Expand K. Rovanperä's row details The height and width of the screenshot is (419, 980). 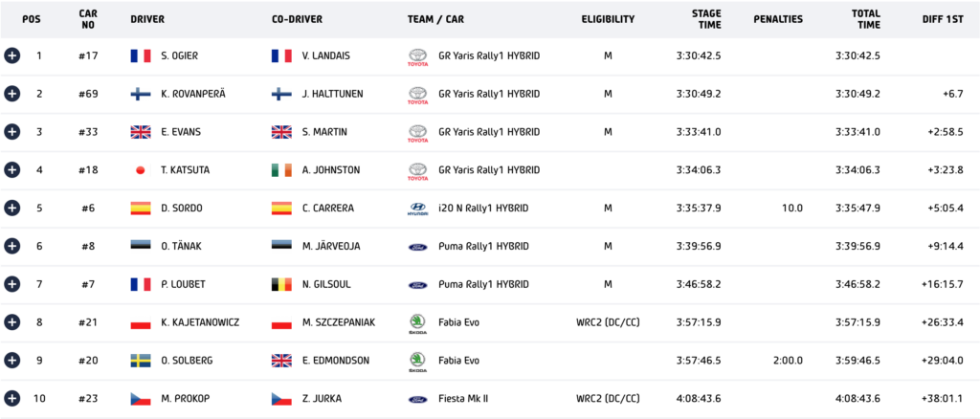[11, 94]
